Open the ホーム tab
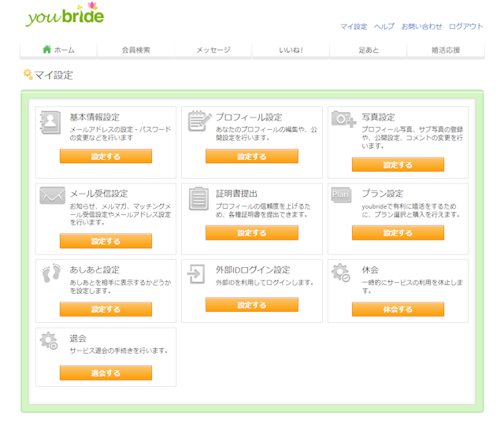This screenshot has width=504, height=423. click(59, 50)
